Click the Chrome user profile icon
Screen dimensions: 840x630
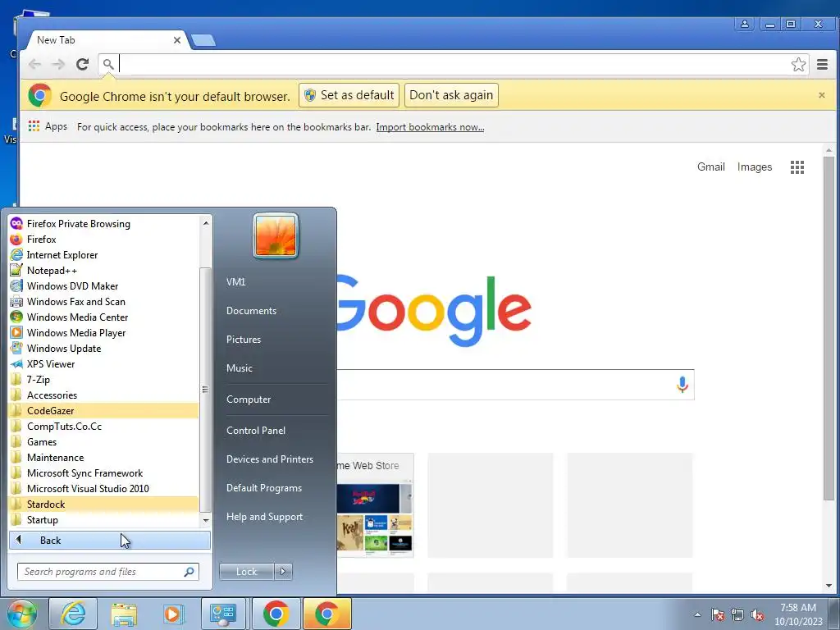pyautogui.click(x=744, y=24)
